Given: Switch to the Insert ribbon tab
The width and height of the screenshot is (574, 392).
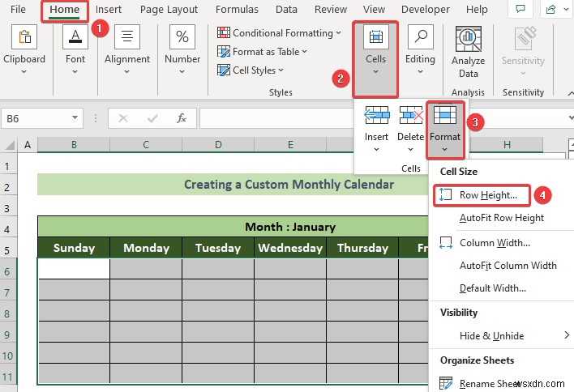Looking at the screenshot, I should [x=109, y=9].
